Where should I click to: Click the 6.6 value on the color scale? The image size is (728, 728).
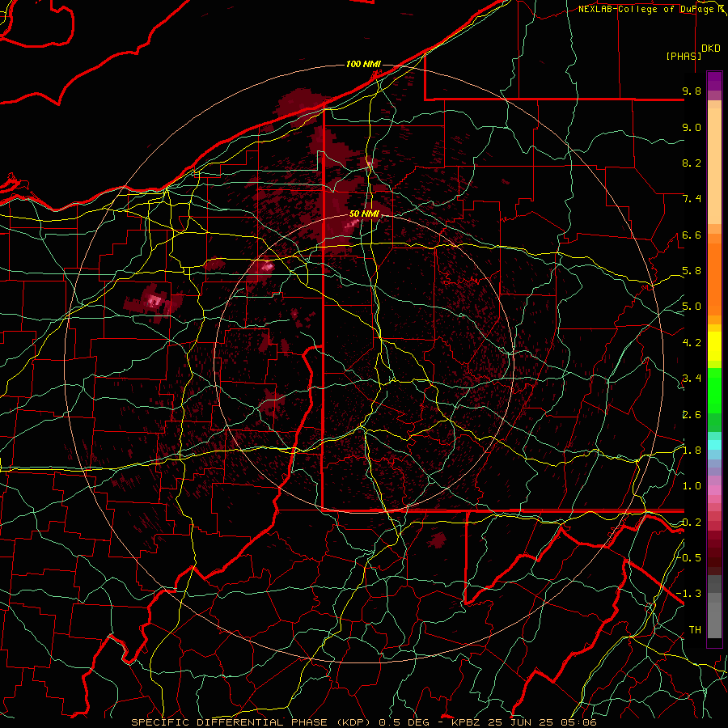click(x=692, y=235)
